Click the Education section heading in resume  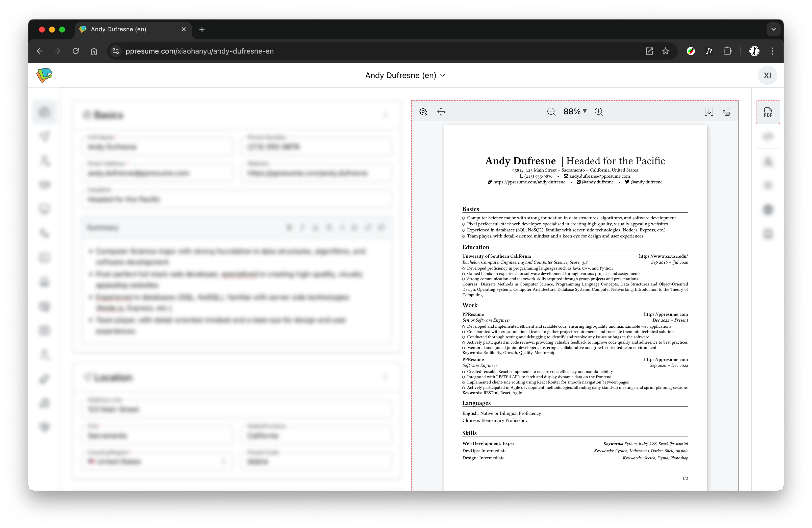[x=476, y=247]
